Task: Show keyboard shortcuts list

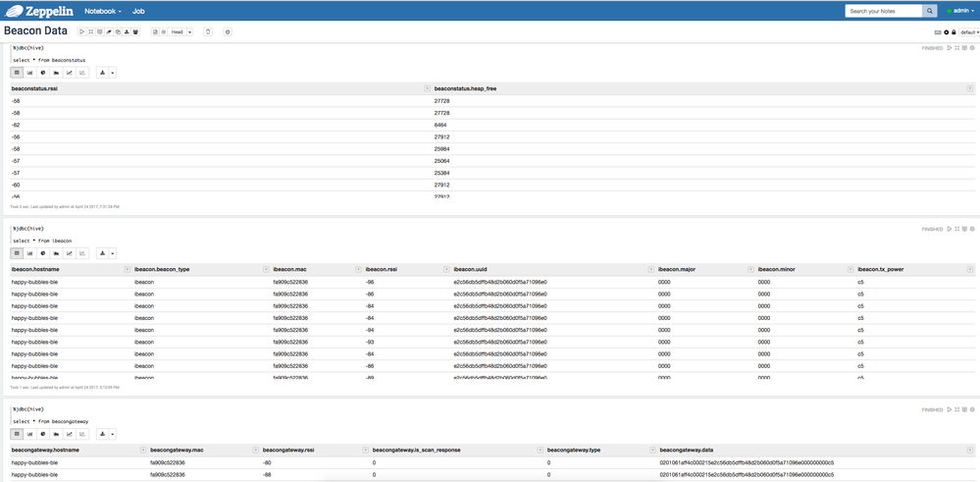Action: (x=938, y=31)
